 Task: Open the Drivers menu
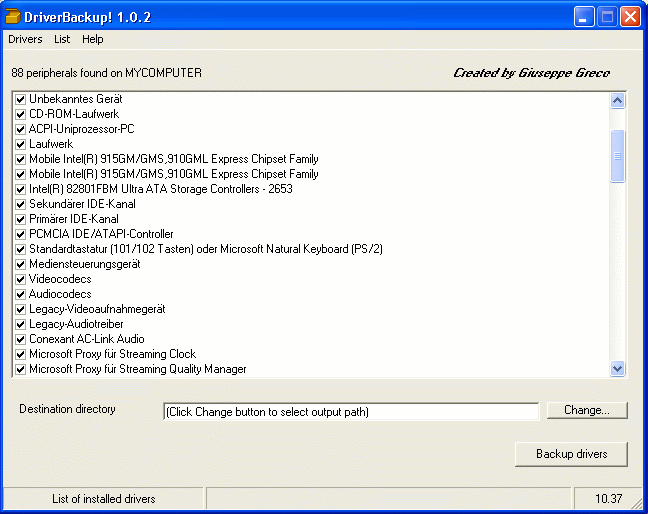pyautogui.click(x=25, y=39)
